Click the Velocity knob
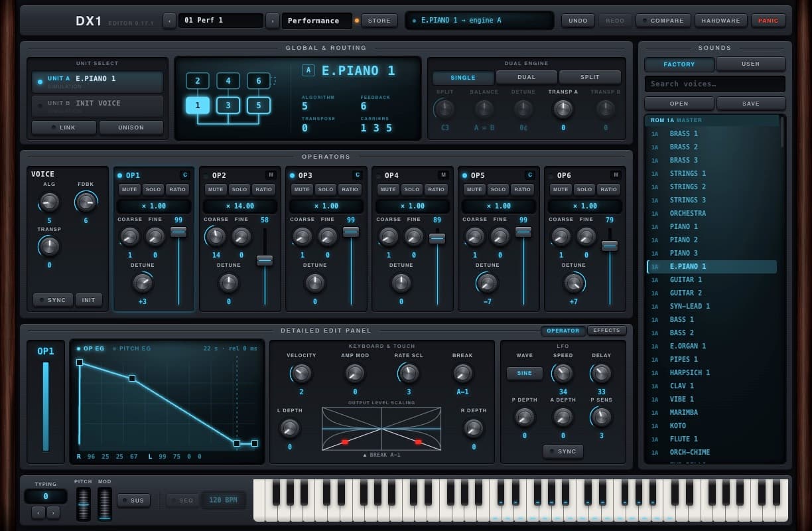 301,373
